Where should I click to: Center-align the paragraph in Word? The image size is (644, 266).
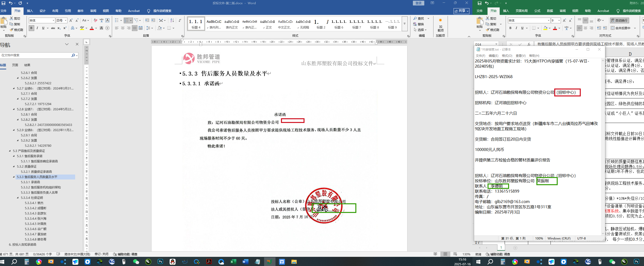point(123,28)
